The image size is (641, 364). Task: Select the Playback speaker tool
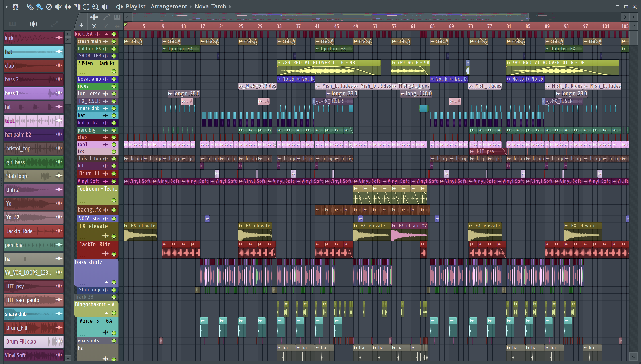click(x=105, y=7)
